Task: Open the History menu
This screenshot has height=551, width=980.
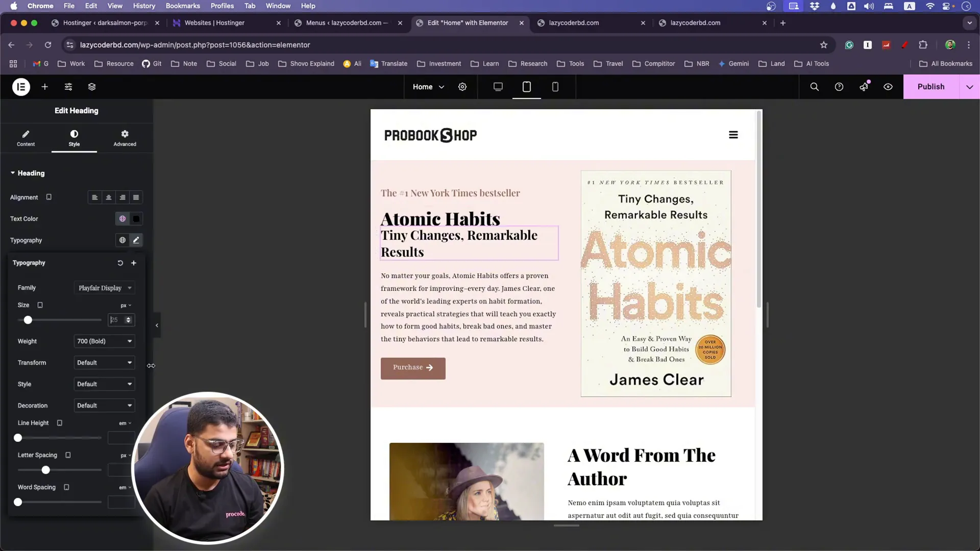Action: [144, 6]
